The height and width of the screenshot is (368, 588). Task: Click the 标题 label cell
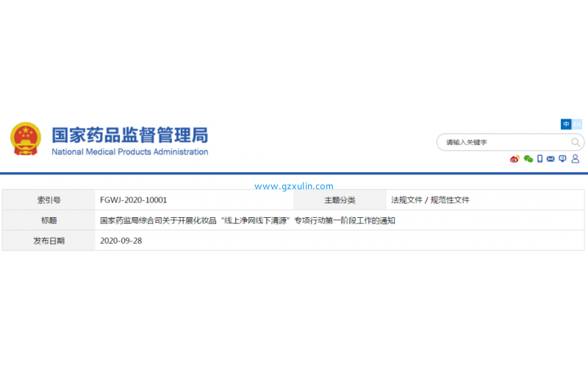pyautogui.click(x=49, y=220)
